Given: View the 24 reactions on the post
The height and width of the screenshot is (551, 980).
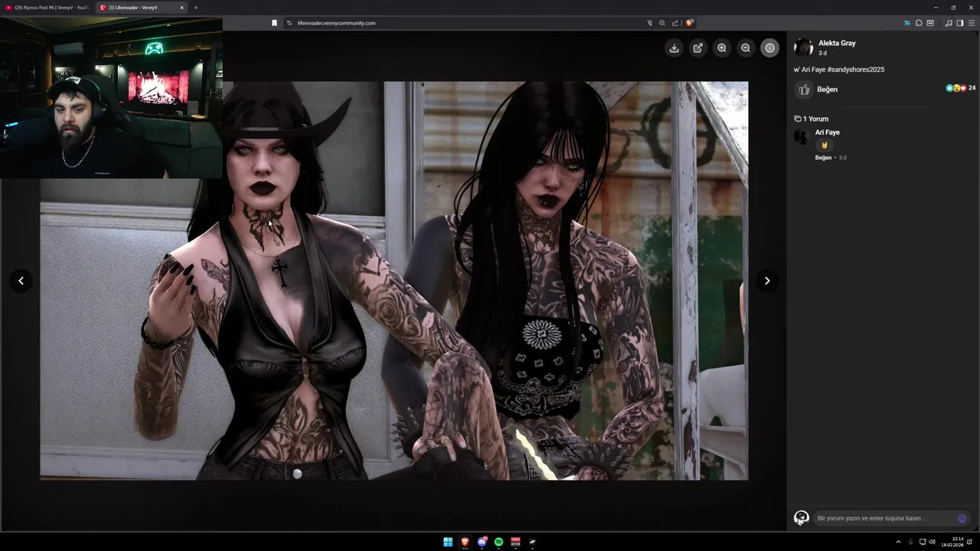Looking at the screenshot, I should click(960, 88).
